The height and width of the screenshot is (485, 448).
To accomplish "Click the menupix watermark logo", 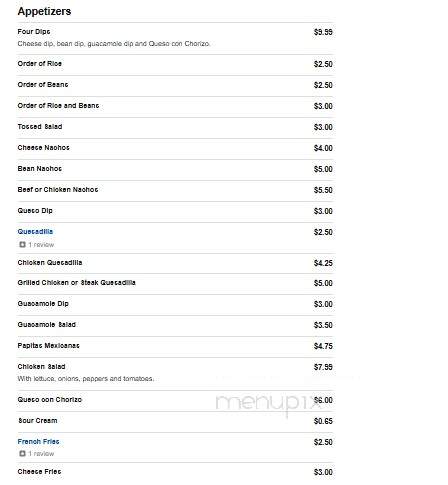I will 267,403.
